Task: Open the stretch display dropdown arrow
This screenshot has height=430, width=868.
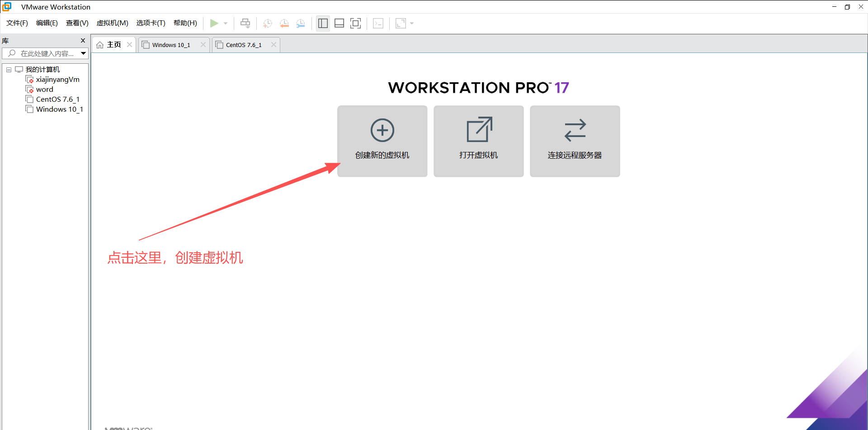Action: click(412, 24)
